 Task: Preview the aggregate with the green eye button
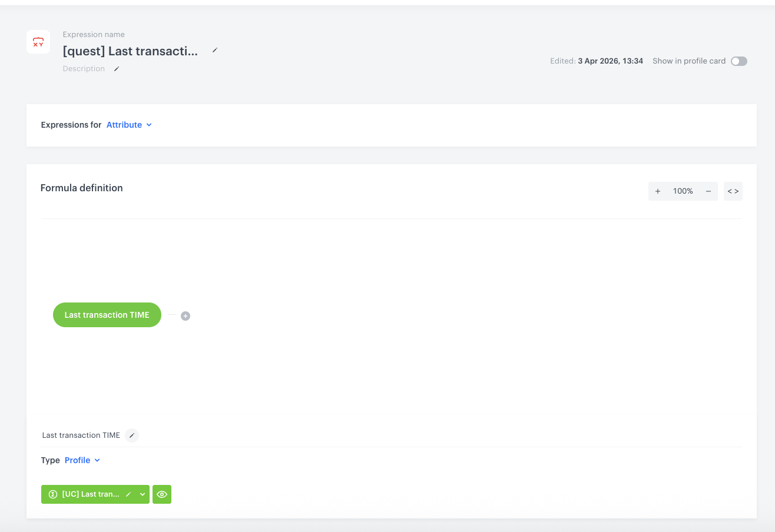point(162,494)
